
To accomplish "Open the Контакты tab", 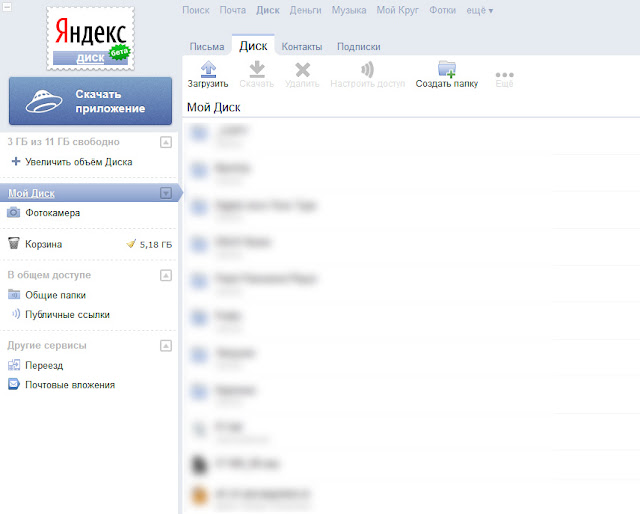I will coord(302,47).
